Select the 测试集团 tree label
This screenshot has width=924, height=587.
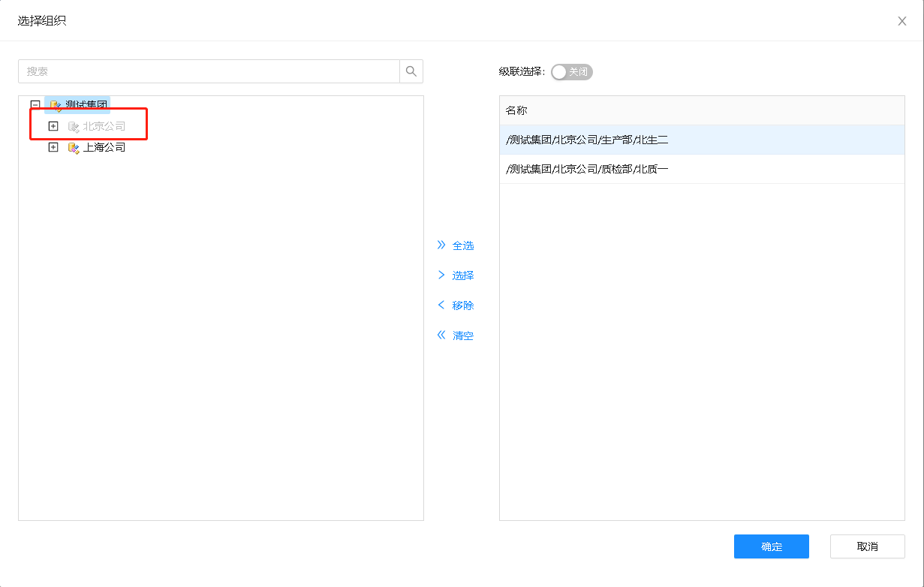pos(86,105)
